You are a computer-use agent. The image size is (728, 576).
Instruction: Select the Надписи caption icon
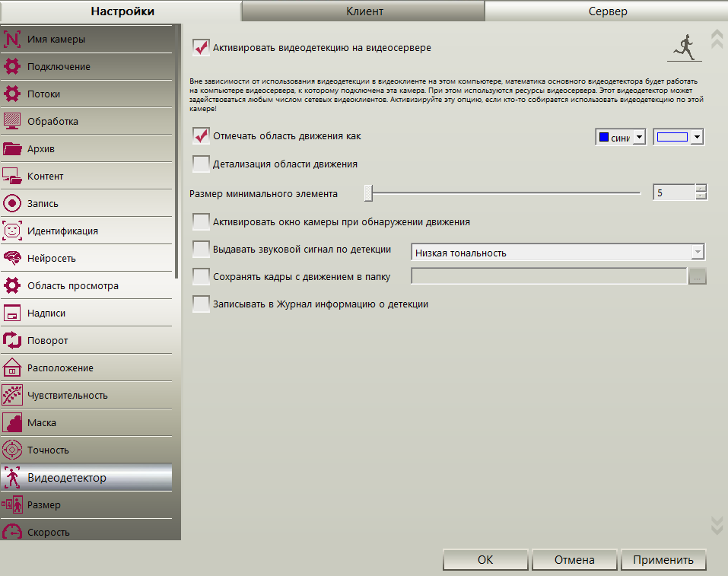pyautogui.click(x=12, y=313)
